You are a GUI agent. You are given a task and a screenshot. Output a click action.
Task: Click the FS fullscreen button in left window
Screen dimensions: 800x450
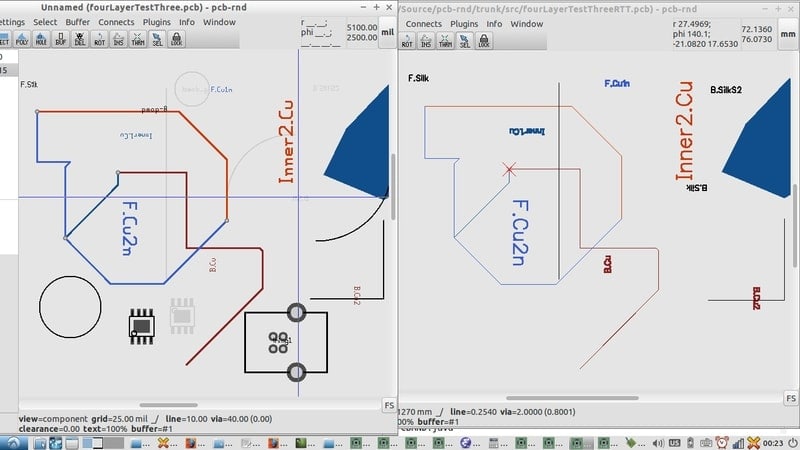click(389, 405)
